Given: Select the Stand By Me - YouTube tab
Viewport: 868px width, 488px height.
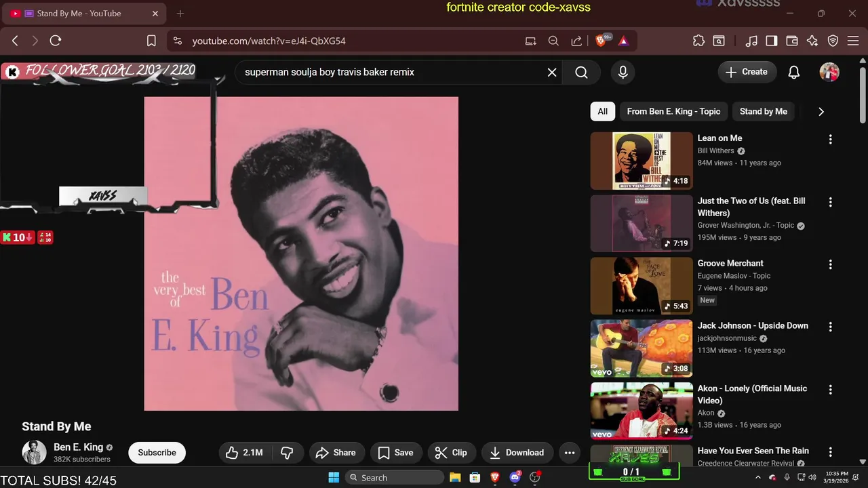Looking at the screenshot, I should tap(85, 14).
